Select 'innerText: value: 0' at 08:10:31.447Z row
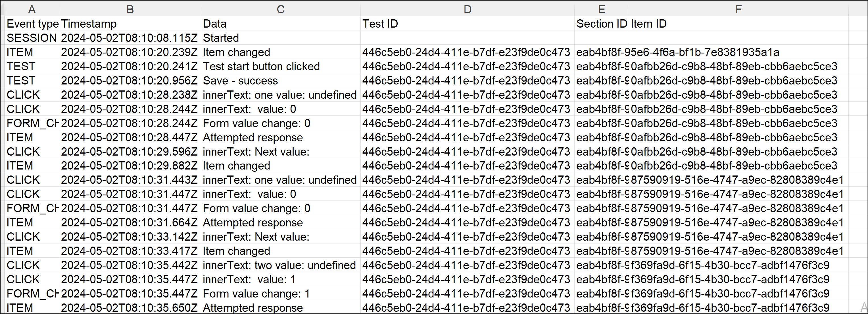 [281, 194]
